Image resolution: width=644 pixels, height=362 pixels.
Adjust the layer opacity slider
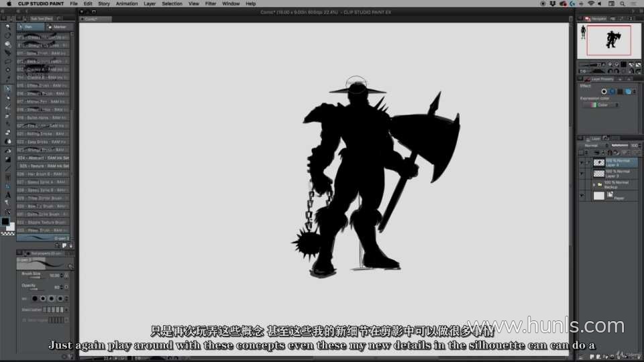[619, 145]
